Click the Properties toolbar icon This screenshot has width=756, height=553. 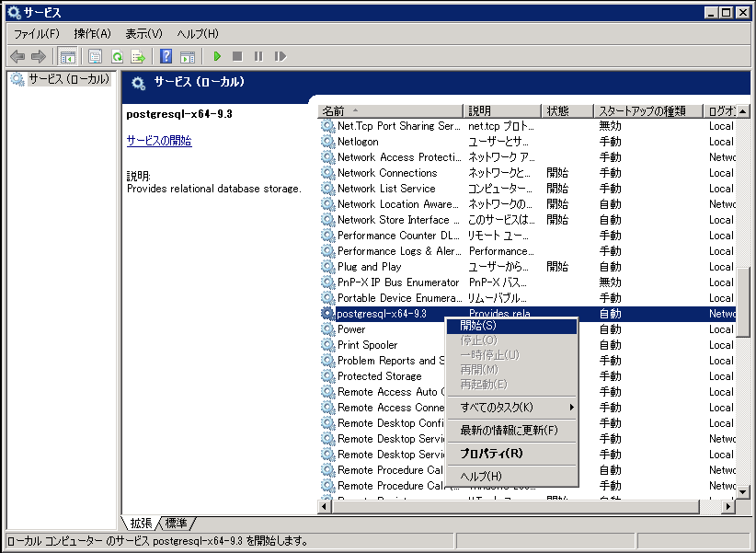(95, 56)
